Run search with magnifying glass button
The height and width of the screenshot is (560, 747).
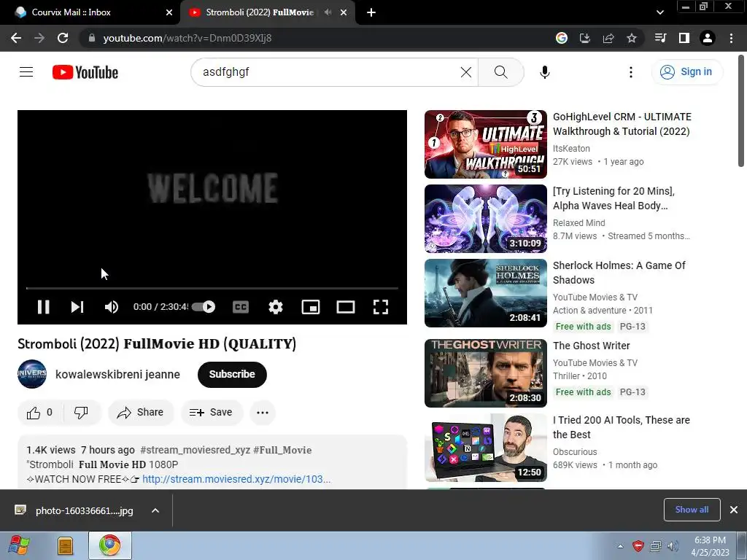500,72
